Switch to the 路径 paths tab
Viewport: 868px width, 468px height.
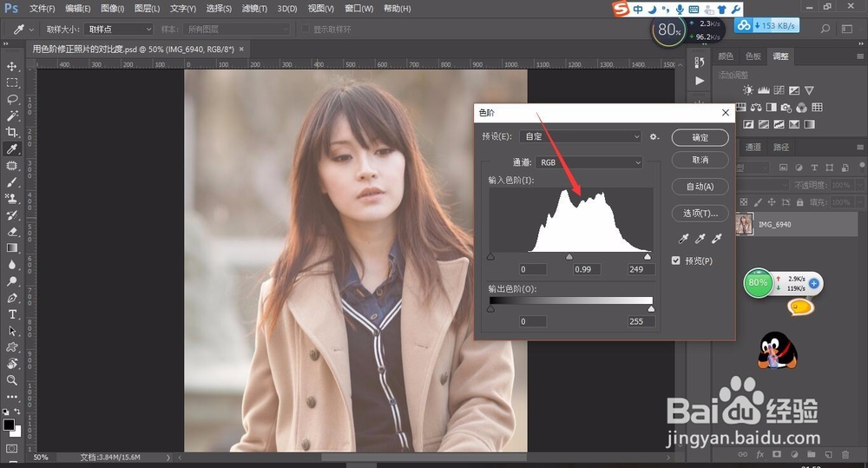[x=781, y=148]
